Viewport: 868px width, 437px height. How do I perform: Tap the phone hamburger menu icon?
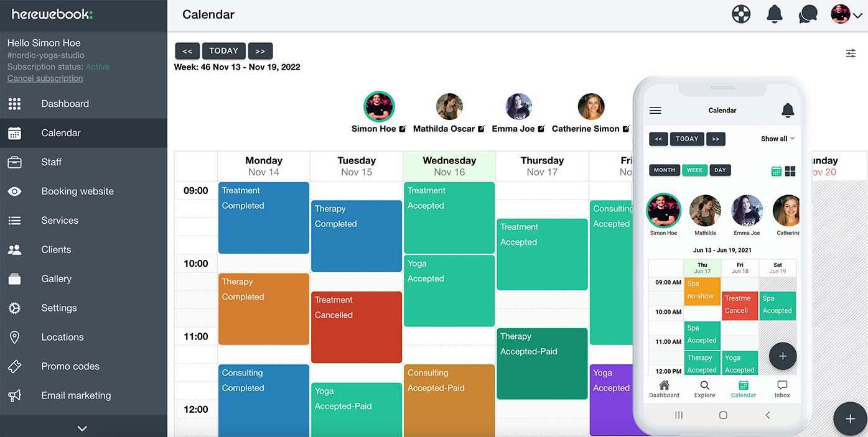pyautogui.click(x=655, y=111)
